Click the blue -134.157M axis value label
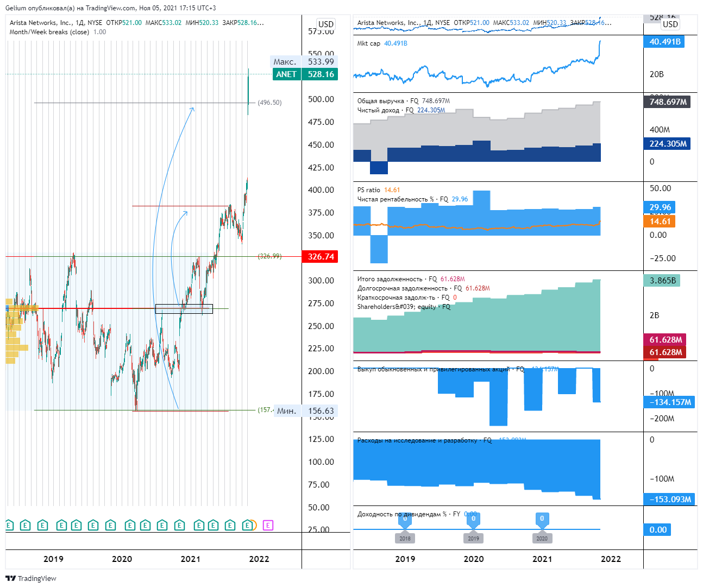The width and height of the screenshot is (703, 588). pyautogui.click(x=669, y=402)
